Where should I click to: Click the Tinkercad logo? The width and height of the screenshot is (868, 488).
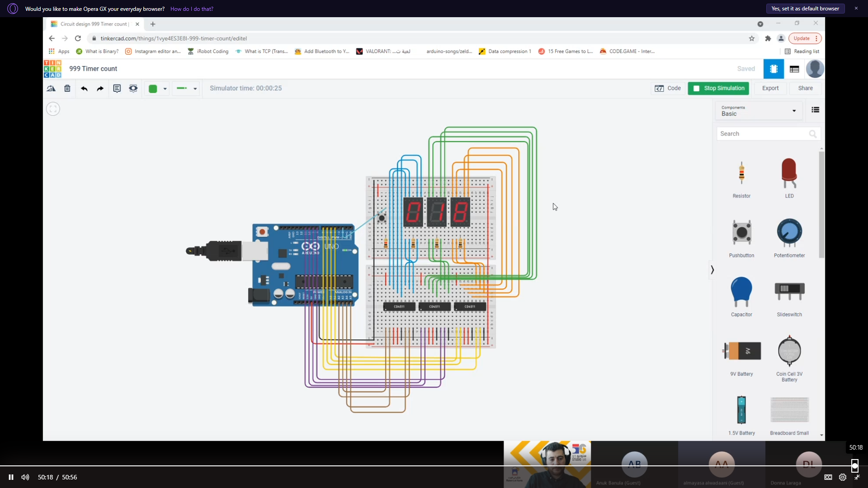click(52, 69)
